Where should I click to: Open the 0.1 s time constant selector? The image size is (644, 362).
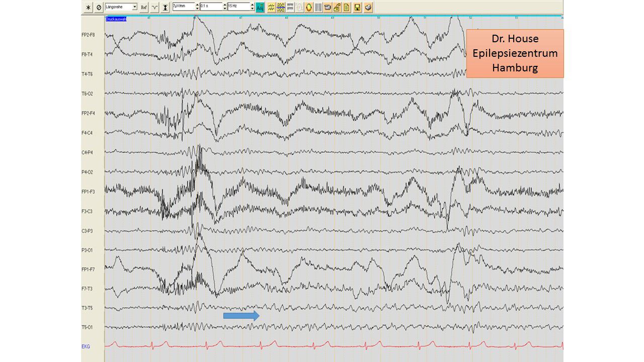[x=211, y=7]
